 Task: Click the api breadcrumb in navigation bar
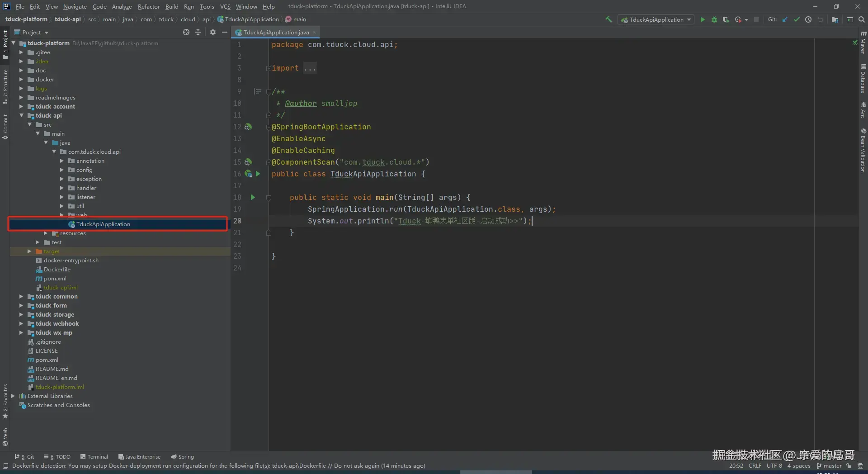[x=207, y=19]
